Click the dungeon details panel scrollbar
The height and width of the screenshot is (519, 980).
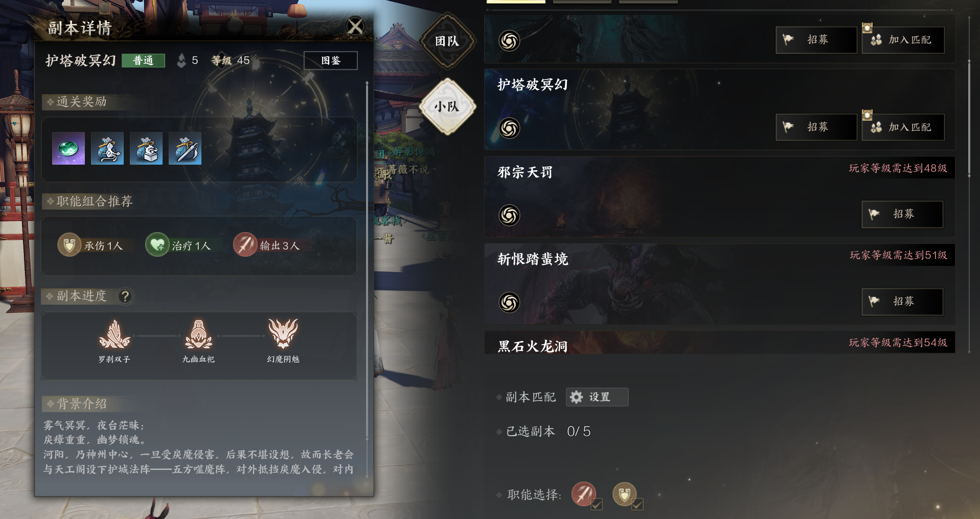pyautogui.click(x=367, y=261)
